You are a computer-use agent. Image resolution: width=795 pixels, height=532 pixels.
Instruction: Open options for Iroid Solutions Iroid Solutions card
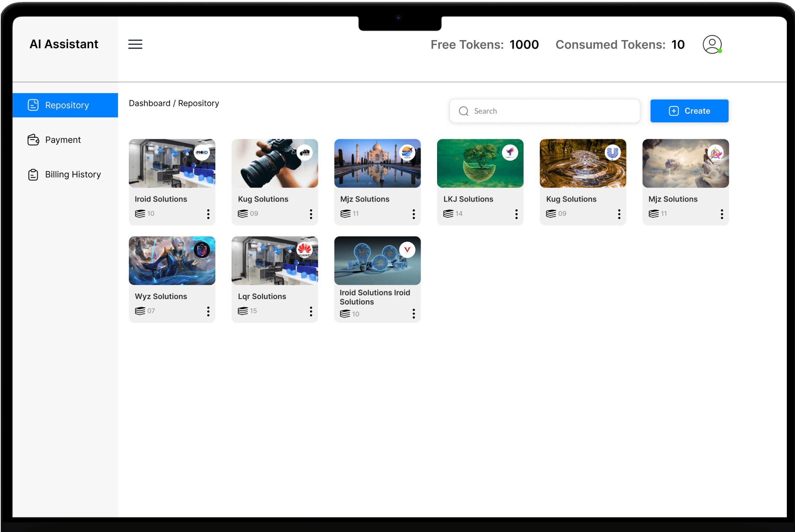pyautogui.click(x=414, y=314)
